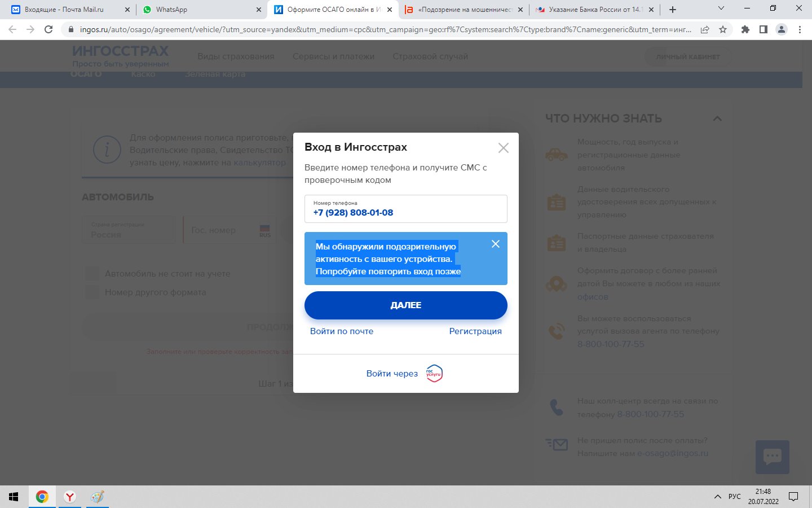Focus the phone number input field
Viewport: 812px width, 508px height.
[406, 209]
